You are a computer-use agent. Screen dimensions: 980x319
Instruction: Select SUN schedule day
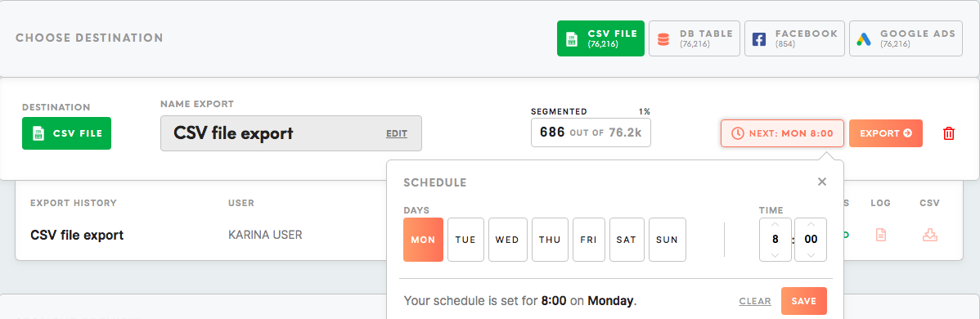[667, 240]
